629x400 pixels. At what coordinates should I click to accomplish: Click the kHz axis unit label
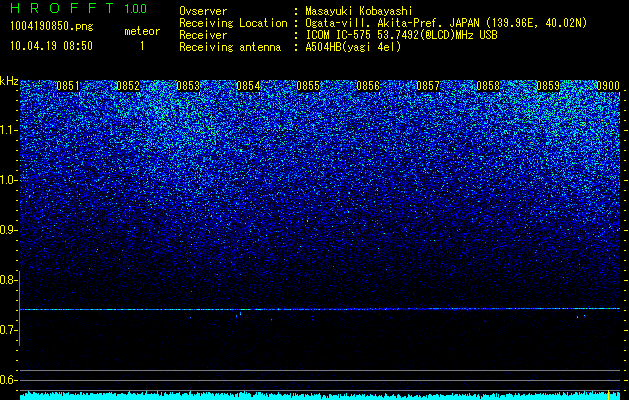click(x=9, y=81)
